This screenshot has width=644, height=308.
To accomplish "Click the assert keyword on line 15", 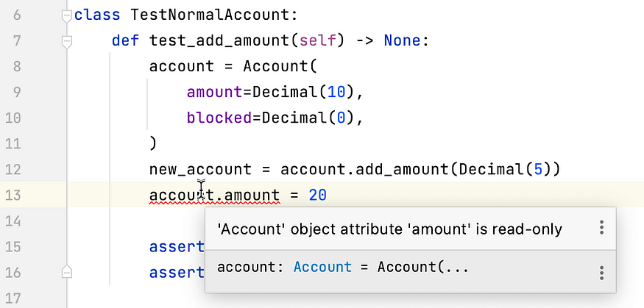I will 177,247.
